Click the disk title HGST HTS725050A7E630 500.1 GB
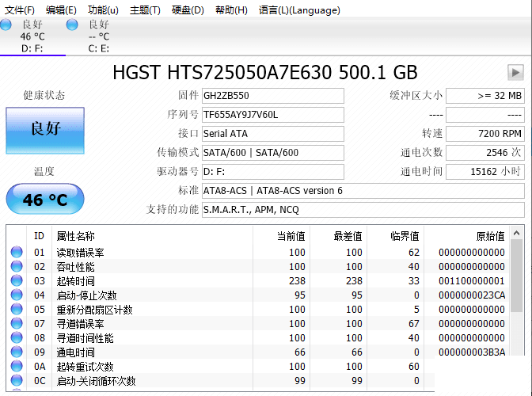Screen dimensions: 532x396 (265, 72)
